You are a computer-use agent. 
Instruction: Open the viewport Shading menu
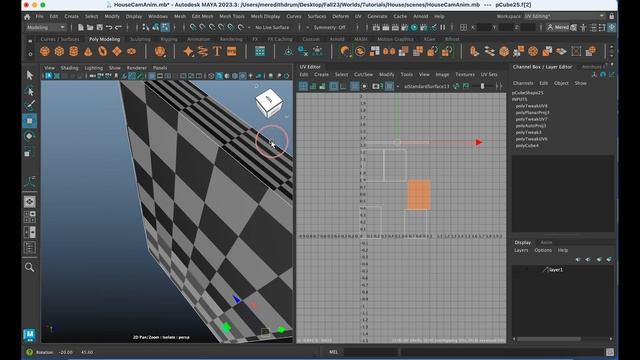(69, 68)
